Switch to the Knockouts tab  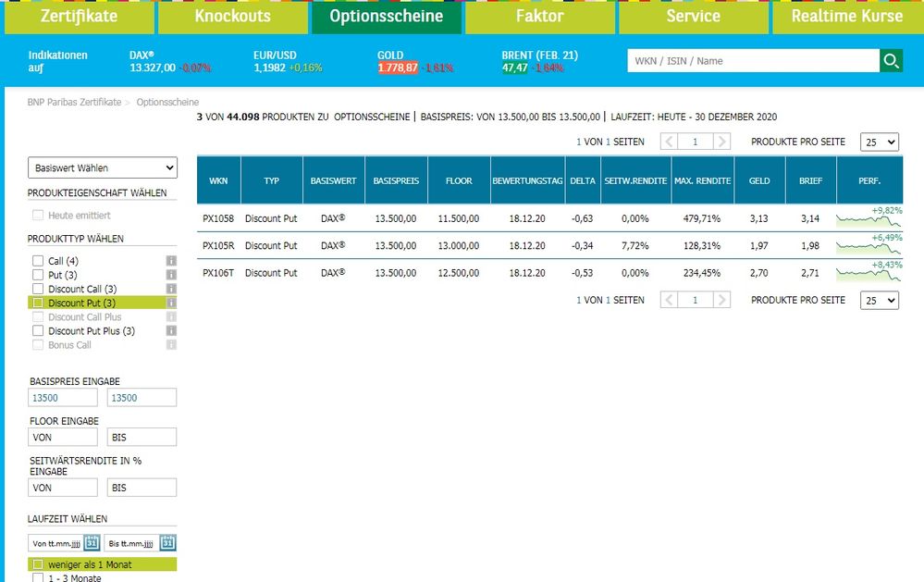click(x=232, y=17)
